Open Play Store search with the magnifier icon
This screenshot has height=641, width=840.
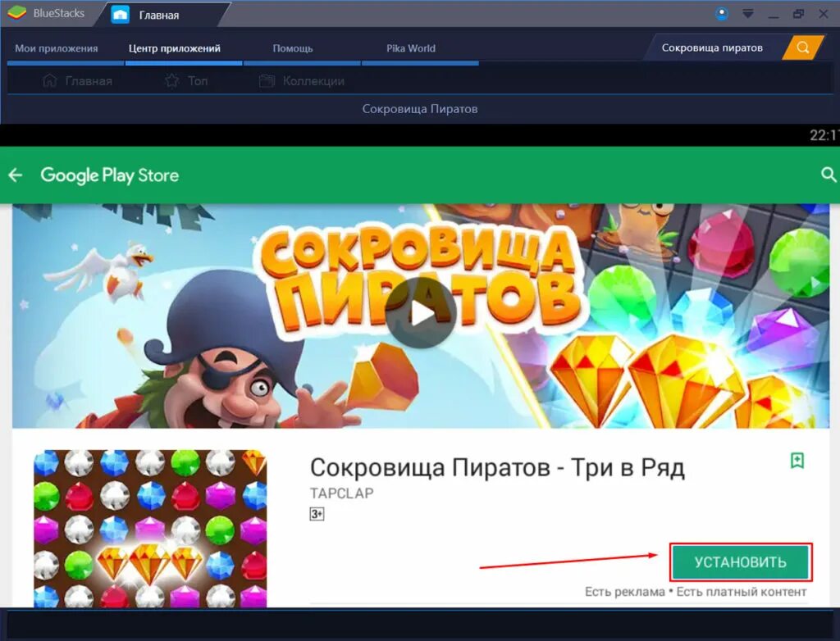pyautogui.click(x=829, y=175)
